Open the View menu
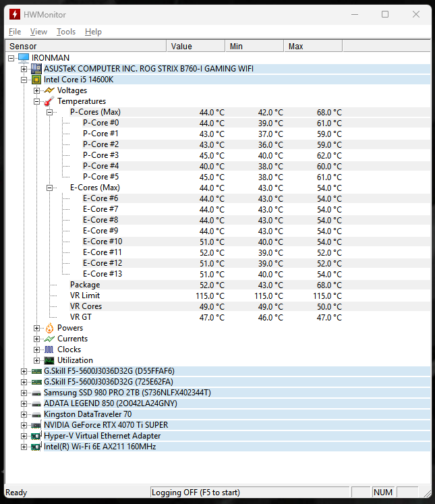 tap(38, 32)
